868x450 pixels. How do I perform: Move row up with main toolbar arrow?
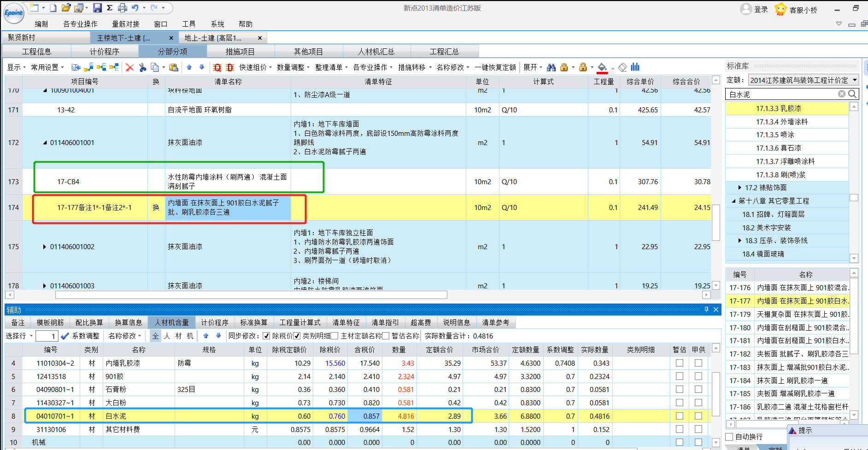(x=189, y=67)
